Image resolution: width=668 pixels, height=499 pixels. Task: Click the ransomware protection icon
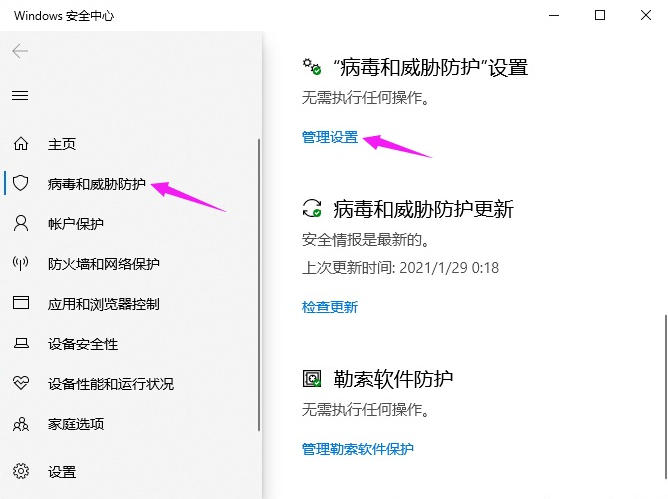(313, 379)
